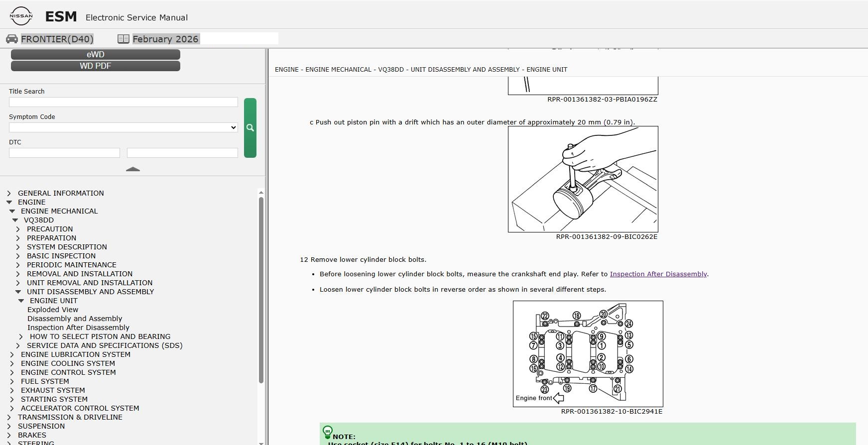
Task: Focus the Title Search input field
Action: pyautogui.click(x=124, y=102)
